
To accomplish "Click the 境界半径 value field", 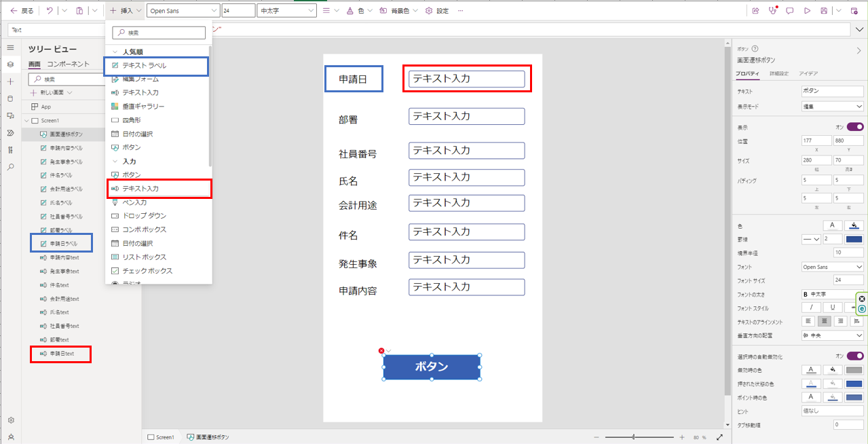I will point(848,253).
